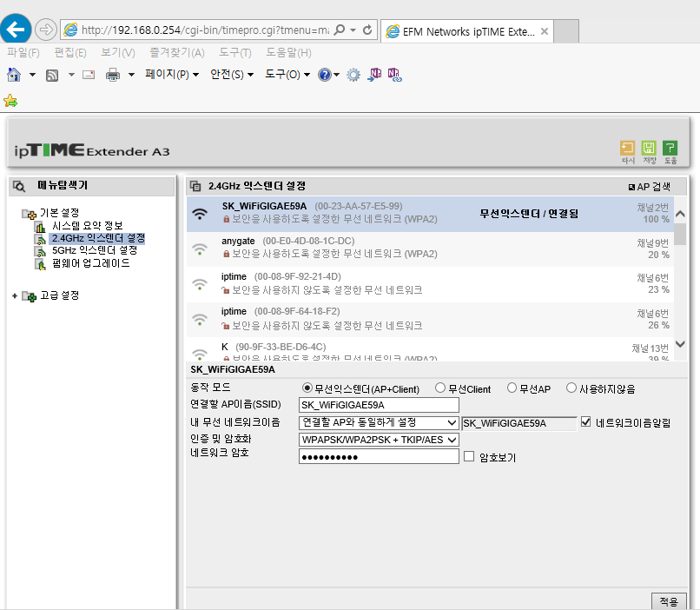Viewport: 700px width, 610px height.
Task: Select the 무선AP radio button
Action: [512, 388]
